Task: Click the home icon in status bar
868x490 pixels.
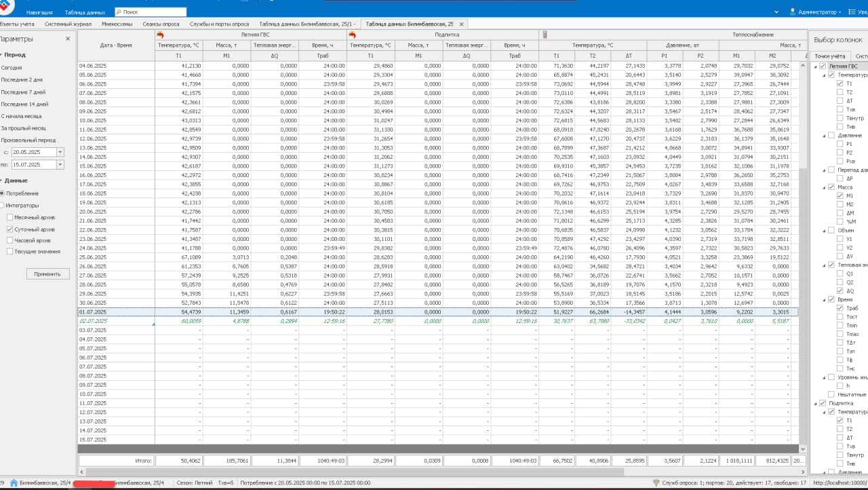Action: point(14,483)
